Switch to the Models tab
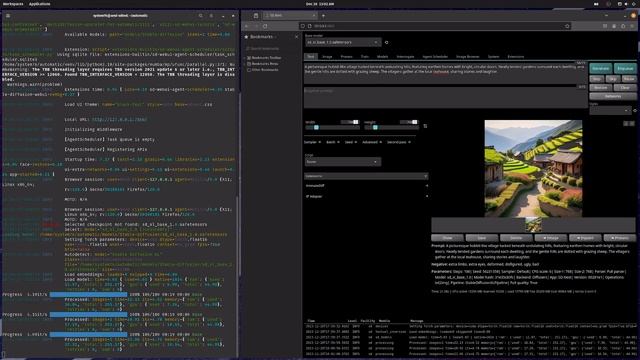The width and height of the screenshot is (640, 360). 382,57
